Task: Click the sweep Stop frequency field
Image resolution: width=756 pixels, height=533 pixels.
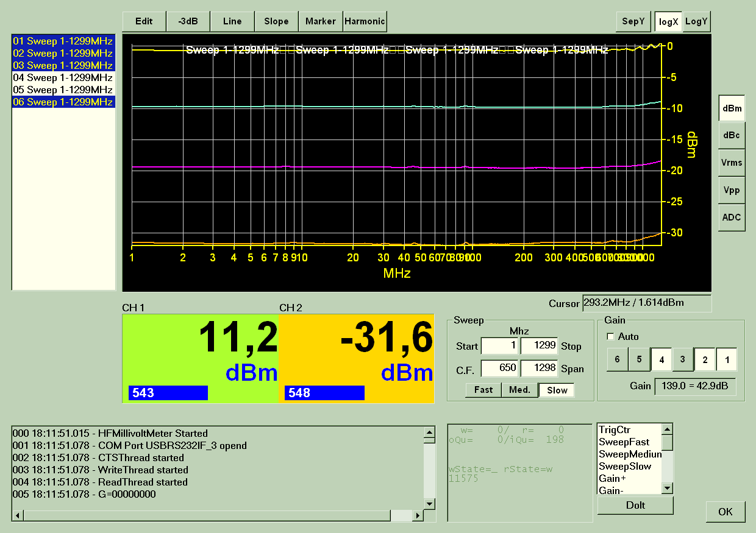Action: (x=539, y=346)
